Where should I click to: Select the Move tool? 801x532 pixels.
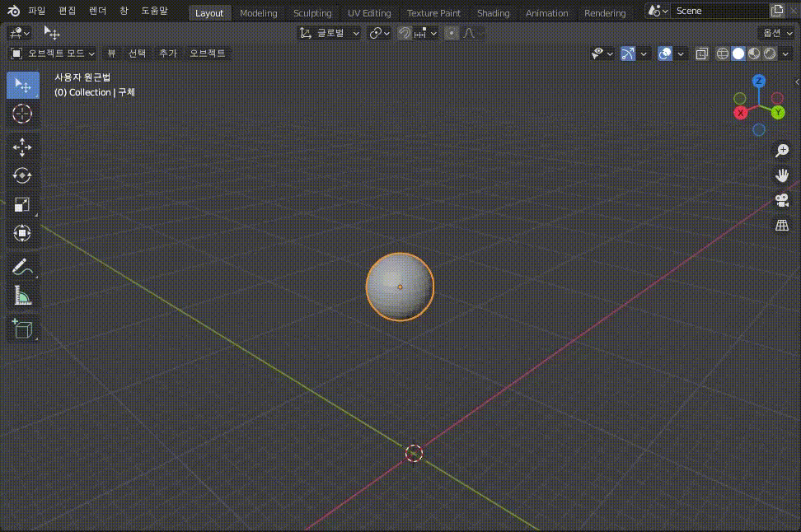coord(22,147)
